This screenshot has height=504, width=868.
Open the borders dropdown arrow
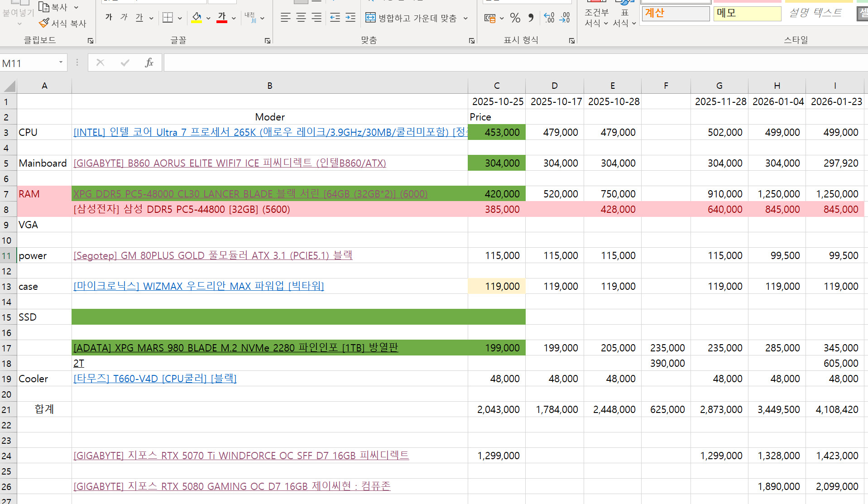[180, 19]
